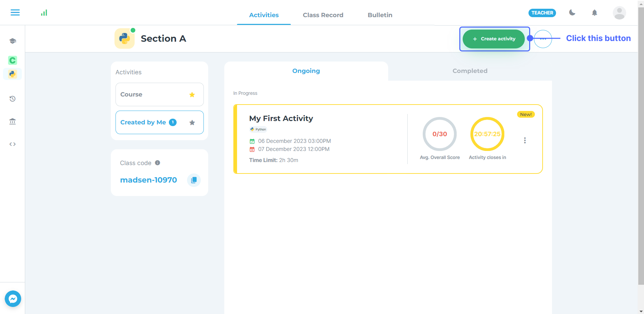This screenshot has height=314, width=644.
Task: Open the history clock sidebar icon
Action: click(x=13, y=99)
